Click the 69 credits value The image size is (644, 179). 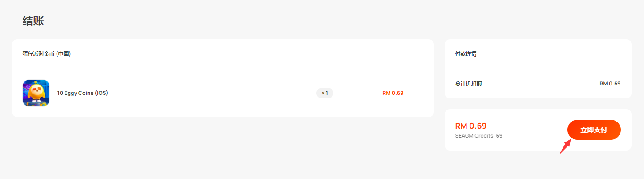pos(499,136)
